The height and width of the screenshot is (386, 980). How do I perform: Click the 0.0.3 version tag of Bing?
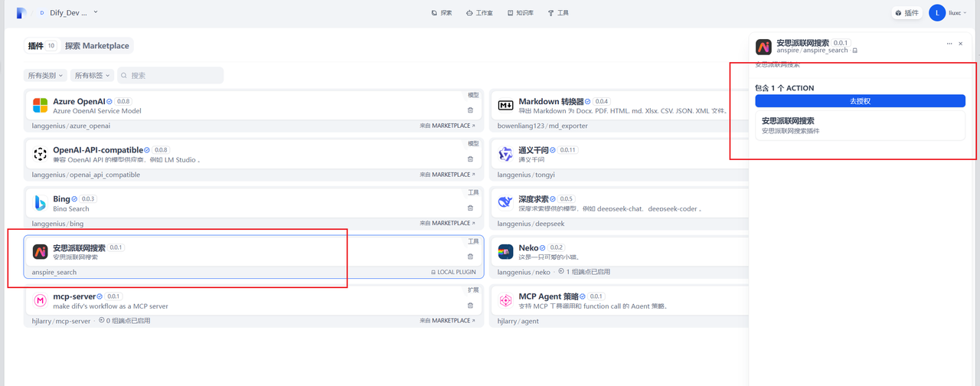88,199
